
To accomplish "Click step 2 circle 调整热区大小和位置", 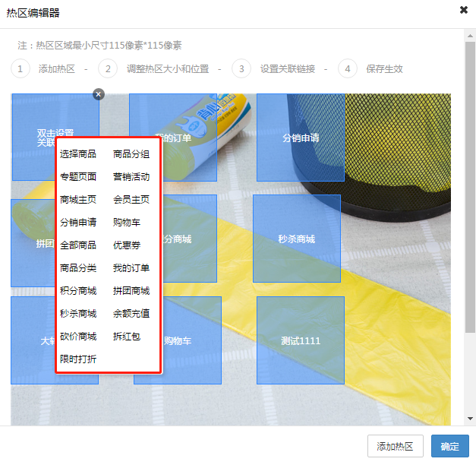I will 108,68.
